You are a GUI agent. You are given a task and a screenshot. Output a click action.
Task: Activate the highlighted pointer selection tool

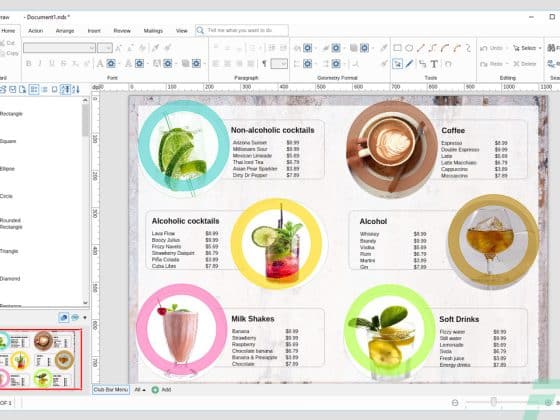[x=398, y=64]
